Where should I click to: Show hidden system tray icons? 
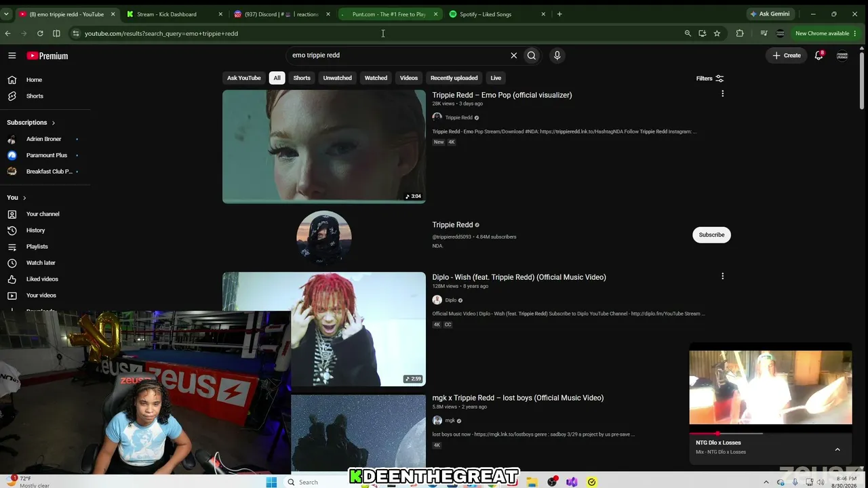766,482
